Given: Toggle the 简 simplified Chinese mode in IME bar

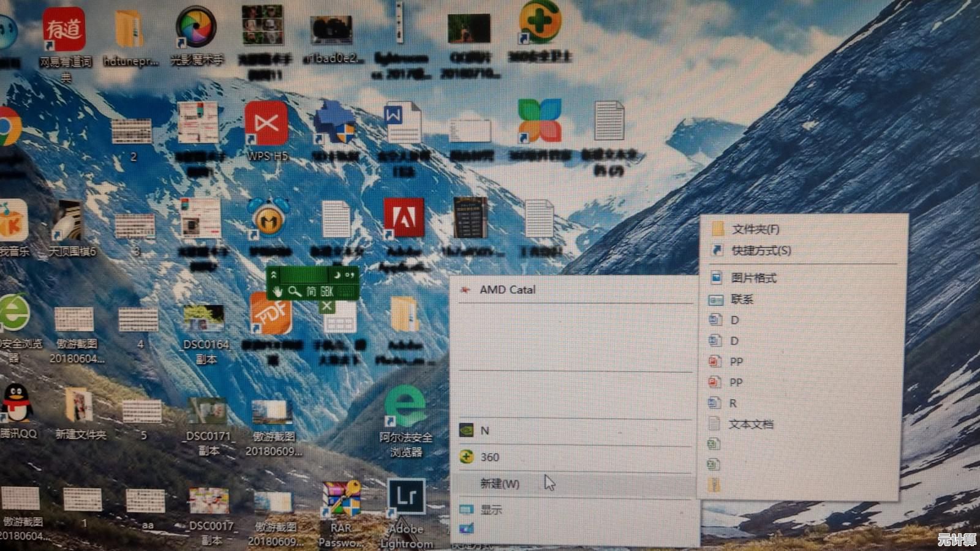Looking at the screenshot, I should (x=311, y=291).
